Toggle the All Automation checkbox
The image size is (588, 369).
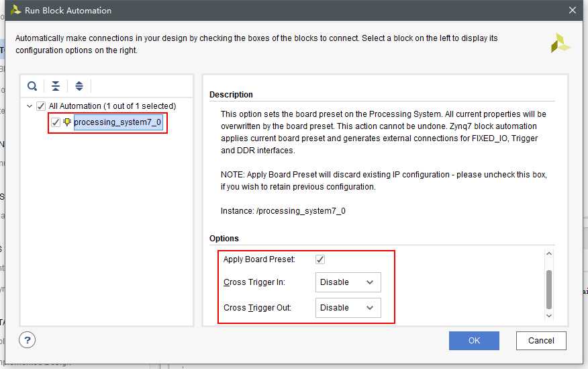point(41,106)
